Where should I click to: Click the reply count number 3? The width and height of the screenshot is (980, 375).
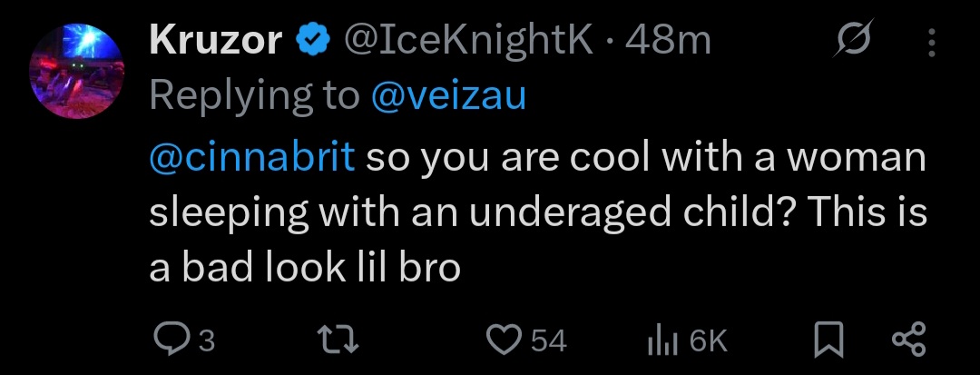tap(207, 342)
